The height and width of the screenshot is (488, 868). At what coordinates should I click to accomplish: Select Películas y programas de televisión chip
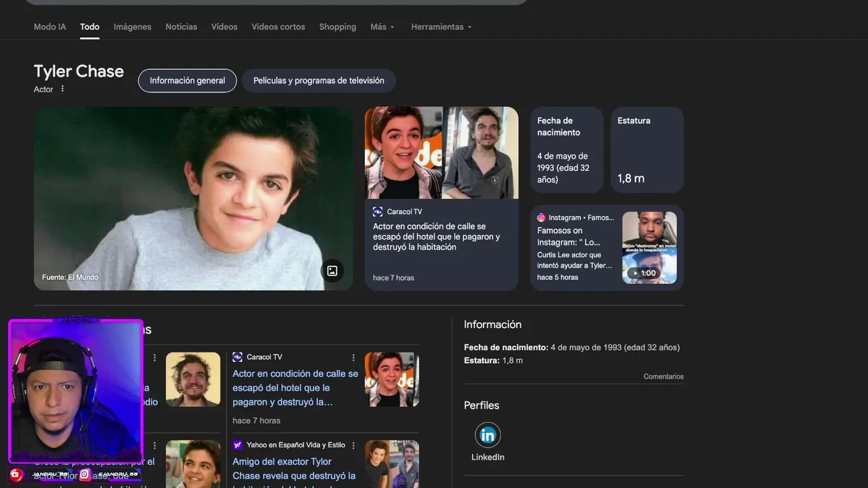(x=319, y=81)
